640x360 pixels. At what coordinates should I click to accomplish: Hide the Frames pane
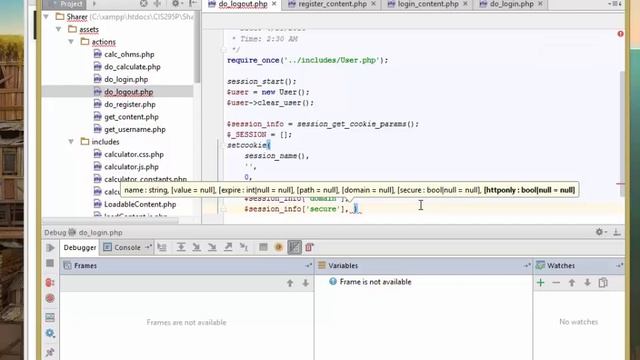pos(309,266)
